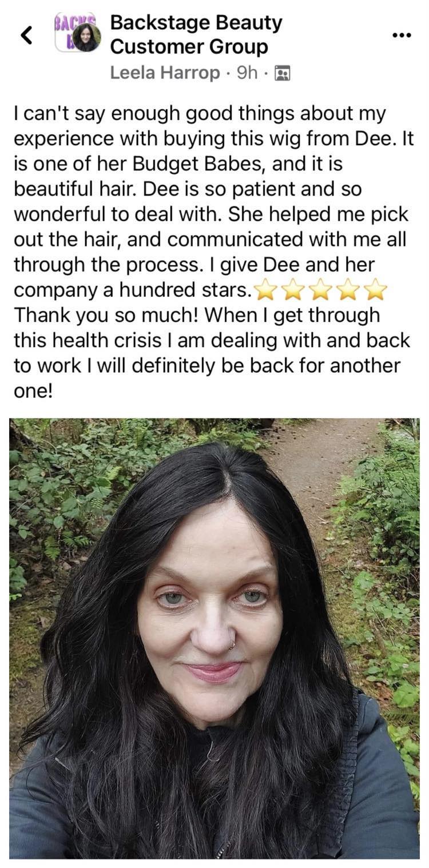Tap "company a hundred stars." text
This screenshot has width=429, height=868.
point(132,290)
